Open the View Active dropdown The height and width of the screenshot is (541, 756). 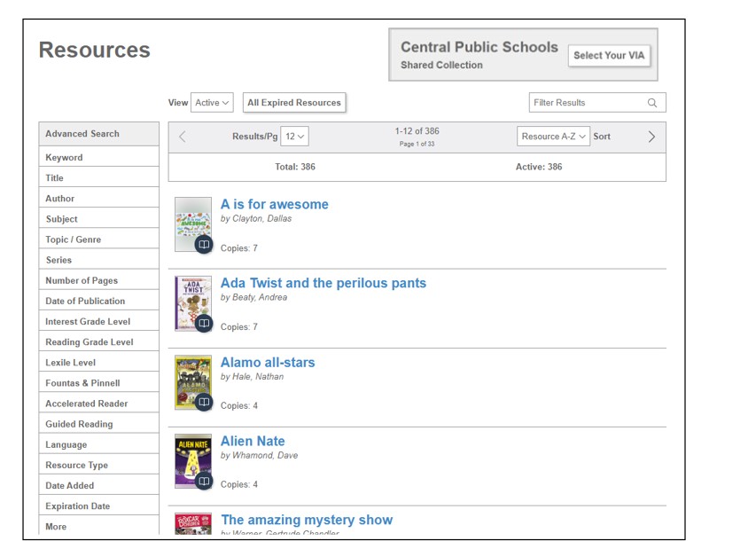[212, 102]
